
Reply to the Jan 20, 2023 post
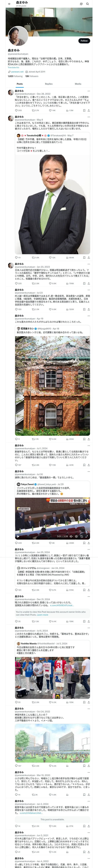point(18,283)
